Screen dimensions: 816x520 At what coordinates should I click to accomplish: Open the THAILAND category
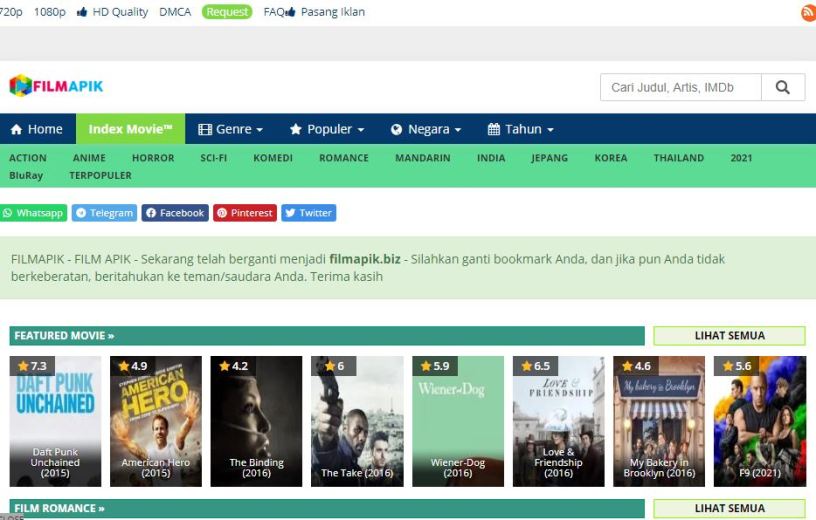pyautogui.click(x=679, y=158)
